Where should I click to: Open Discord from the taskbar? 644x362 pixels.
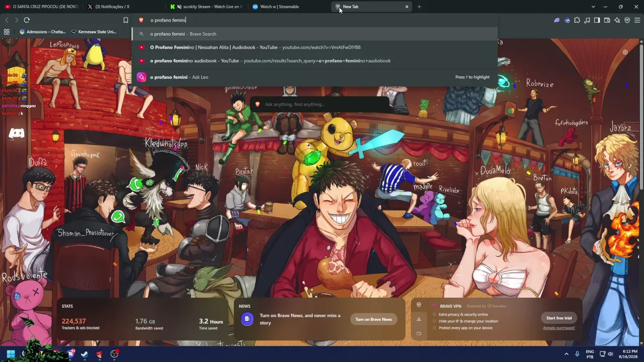70,354
